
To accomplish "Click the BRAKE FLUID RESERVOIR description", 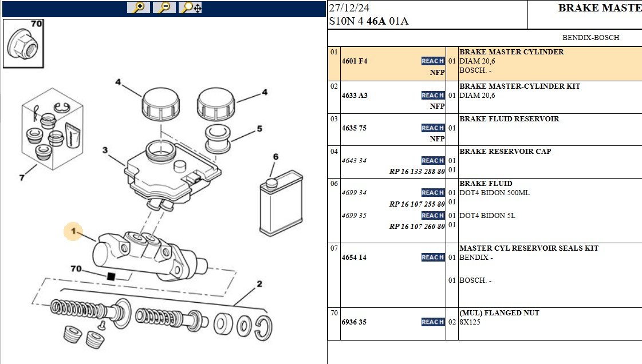I will (x=509, y=119).
